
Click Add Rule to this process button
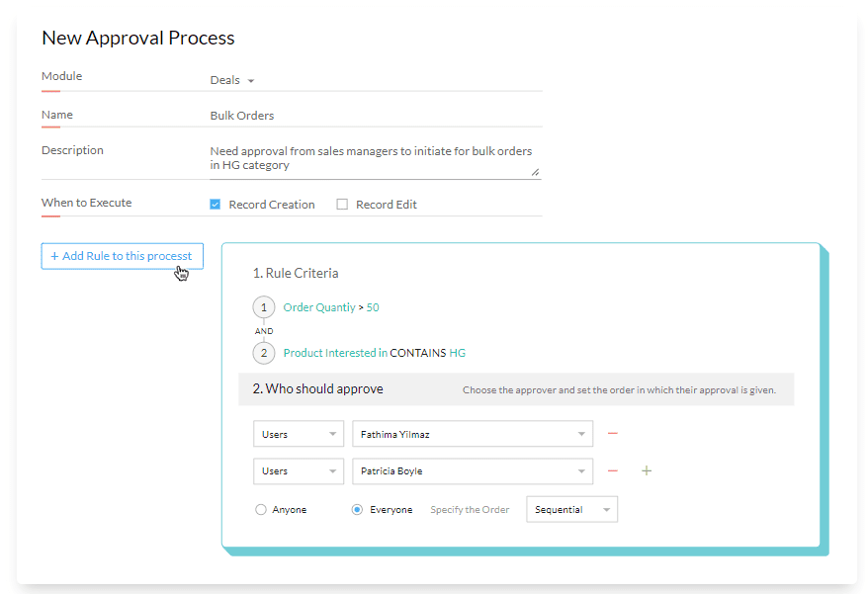(123, 256)
